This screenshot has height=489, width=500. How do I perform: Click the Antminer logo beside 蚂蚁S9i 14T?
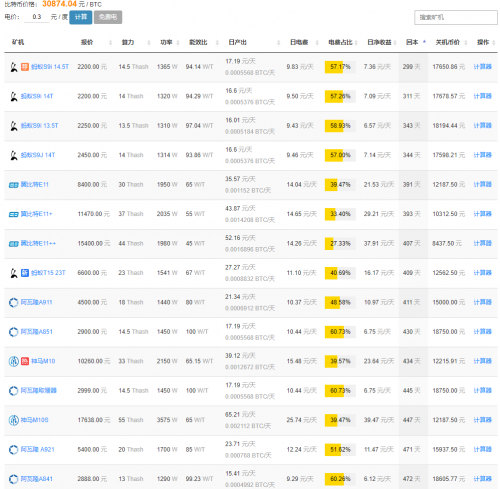(x=13, y=96)
